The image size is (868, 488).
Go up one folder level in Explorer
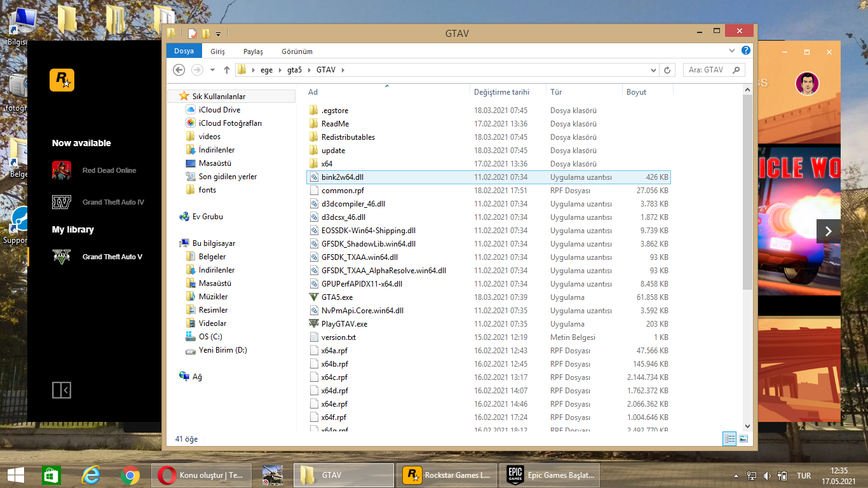(227, 70)
